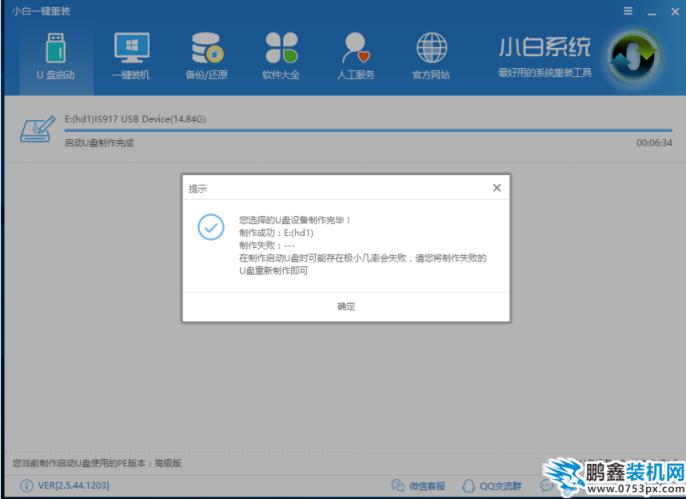The width and height of the screenshot is (686, 499).
Task: Click the checkmark success icon in dialog
Action: (x=211, y=227)
